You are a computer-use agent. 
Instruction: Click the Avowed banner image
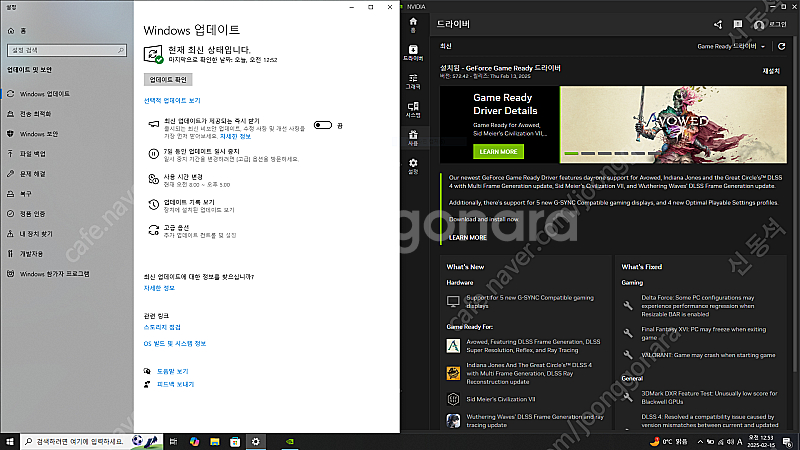point(673,124)
